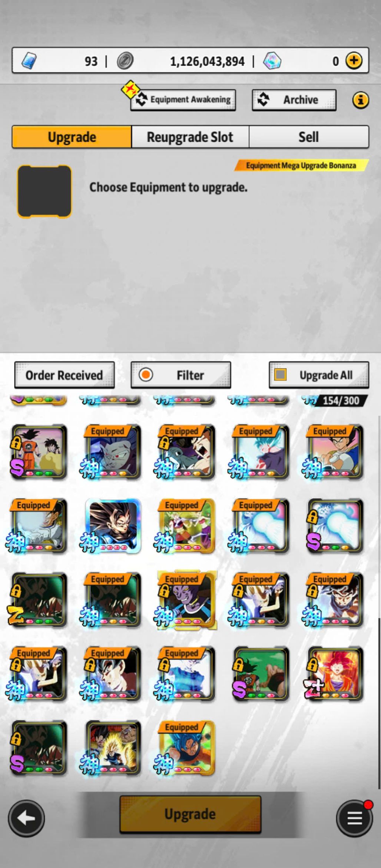Switch to the Sell tab
The height and width of the screenshot is (868, 381).
[309, 137]
